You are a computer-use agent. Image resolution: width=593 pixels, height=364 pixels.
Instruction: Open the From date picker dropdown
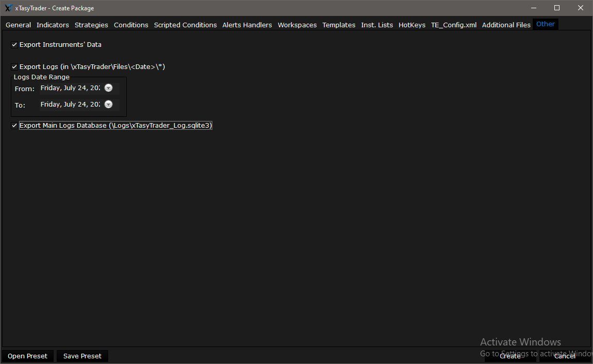pyautogui.click(x=109, y=88)
